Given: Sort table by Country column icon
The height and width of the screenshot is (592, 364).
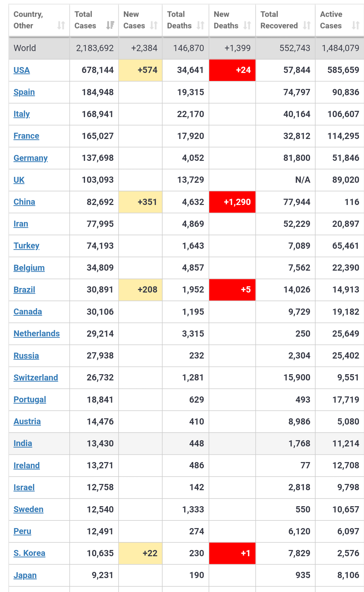Looking at the screenshot, I should (x=61, y=25).
